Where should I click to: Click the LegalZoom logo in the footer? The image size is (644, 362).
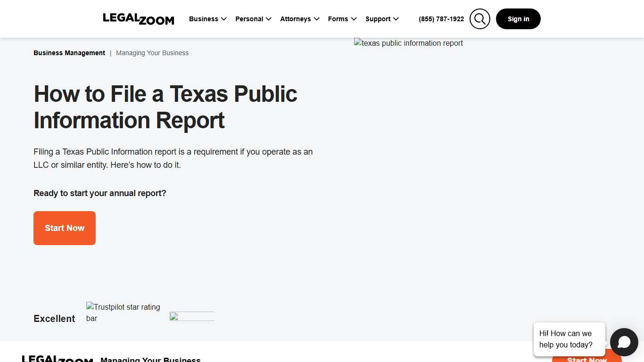[x=57, y=358]
